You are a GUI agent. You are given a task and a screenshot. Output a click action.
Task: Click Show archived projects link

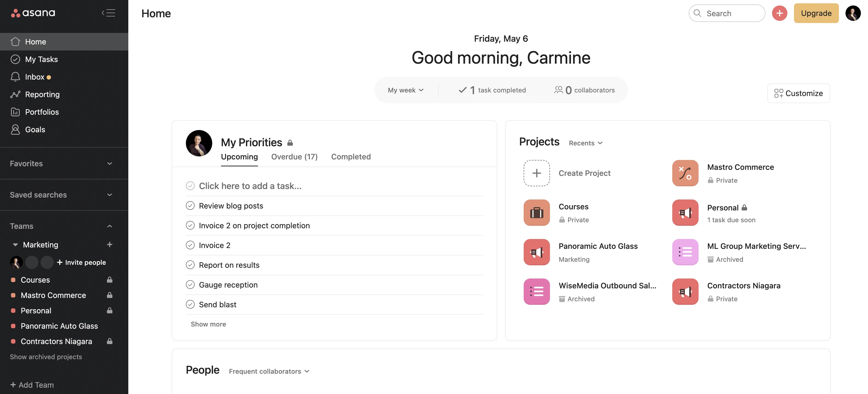click(46, 357)
